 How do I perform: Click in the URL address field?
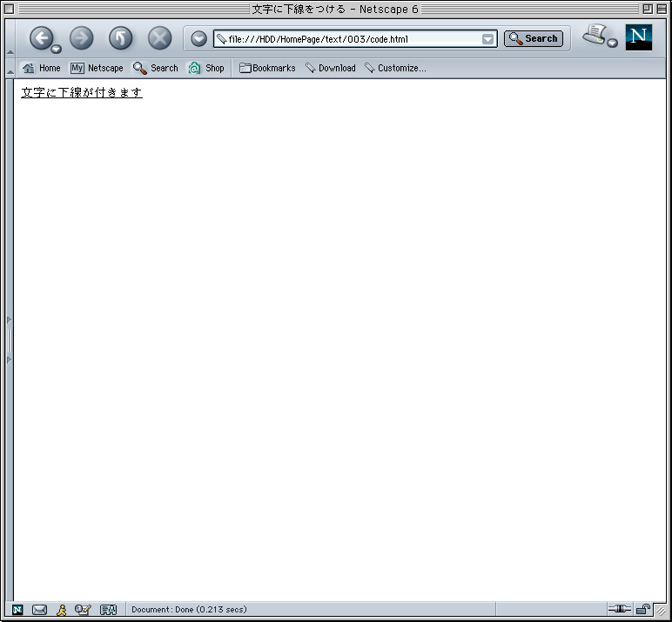point(348,39)
